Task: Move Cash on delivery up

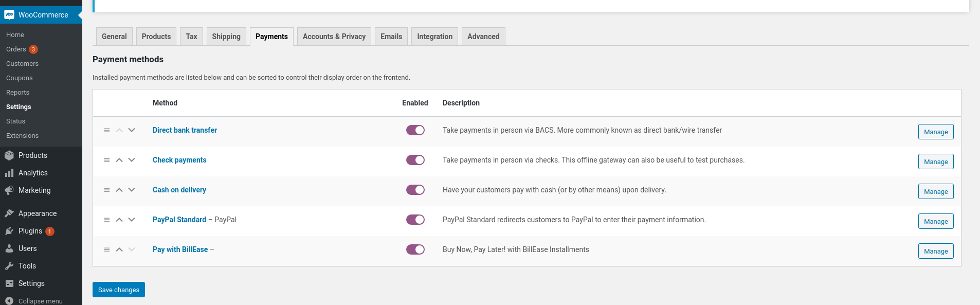Action: coord(119,190)
